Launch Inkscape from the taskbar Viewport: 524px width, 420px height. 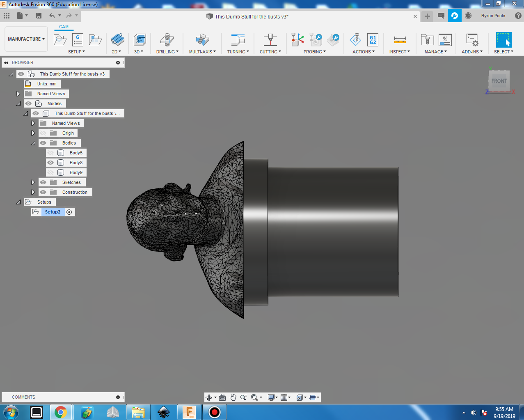[163, 412]
